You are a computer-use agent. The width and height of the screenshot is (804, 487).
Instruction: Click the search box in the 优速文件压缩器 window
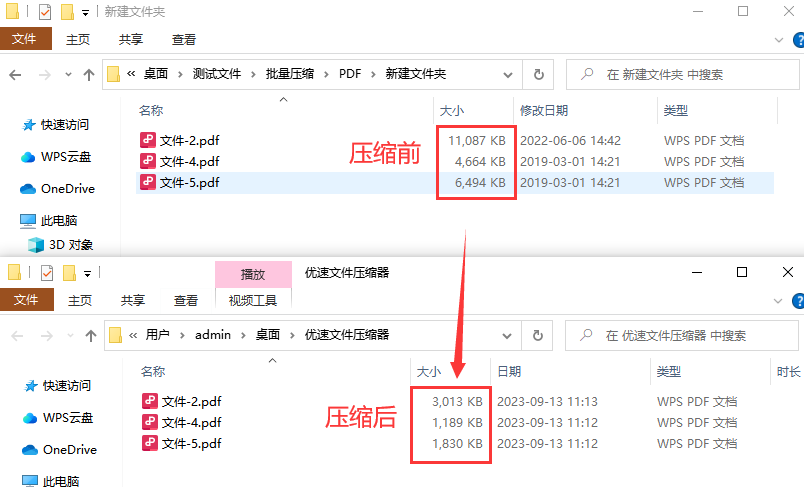tap(682, 336)
